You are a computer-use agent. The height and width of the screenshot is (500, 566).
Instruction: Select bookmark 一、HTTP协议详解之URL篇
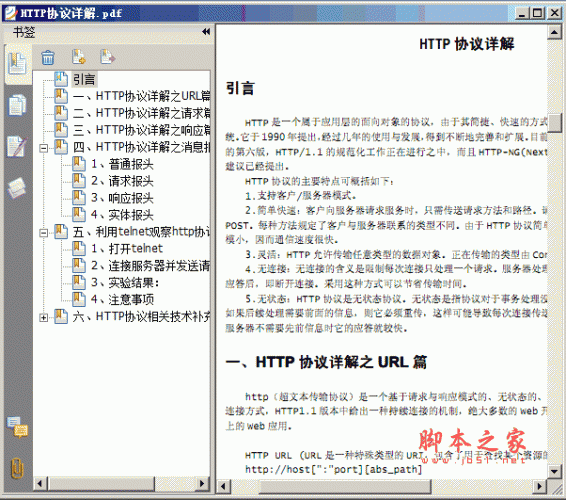(141, 96)
